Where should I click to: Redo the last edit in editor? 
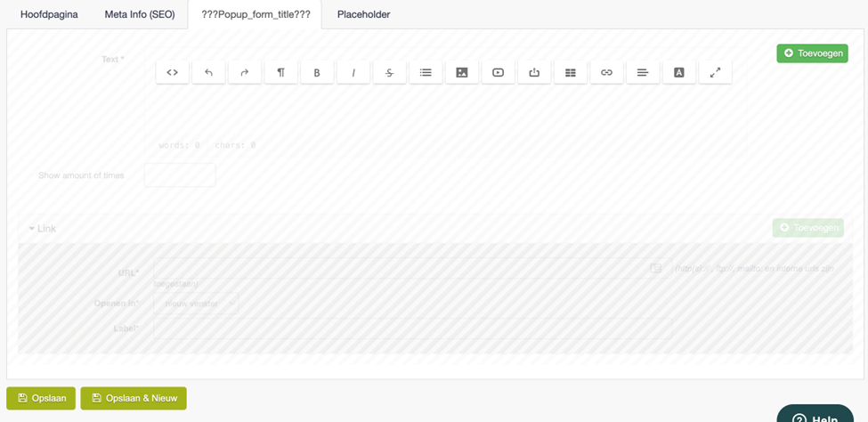click(245, 72)
